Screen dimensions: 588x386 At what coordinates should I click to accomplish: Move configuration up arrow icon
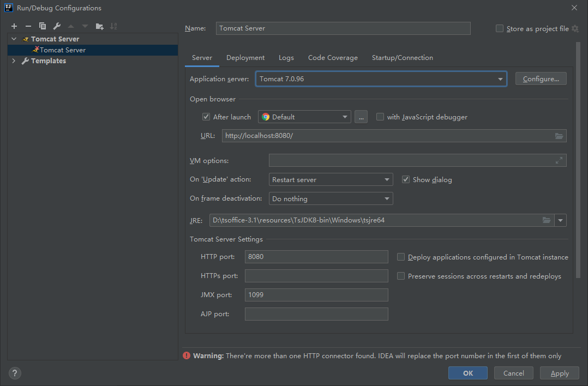[71, 26]
